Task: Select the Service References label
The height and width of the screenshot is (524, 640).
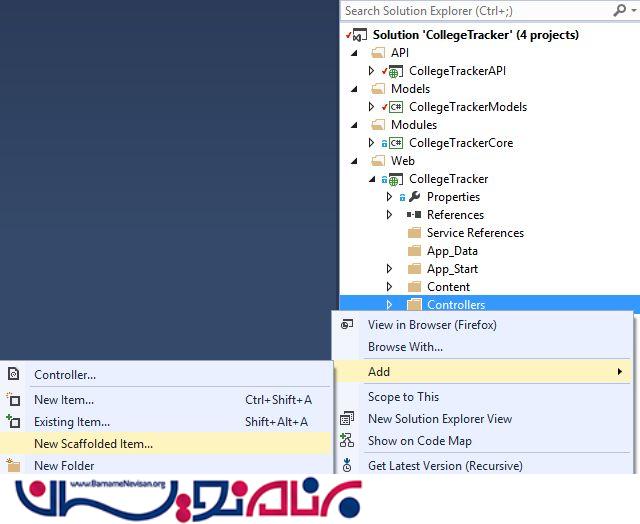Action: coord(475,233)
